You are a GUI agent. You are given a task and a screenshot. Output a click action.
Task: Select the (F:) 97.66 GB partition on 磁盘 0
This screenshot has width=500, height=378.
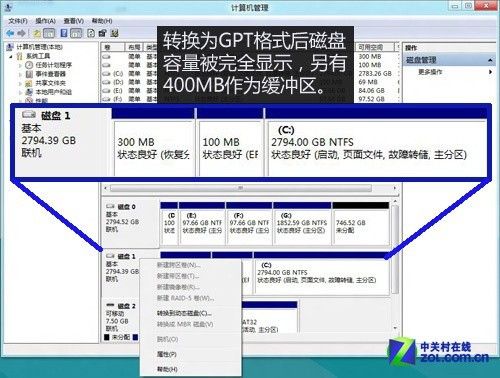[x=249, y=223]
